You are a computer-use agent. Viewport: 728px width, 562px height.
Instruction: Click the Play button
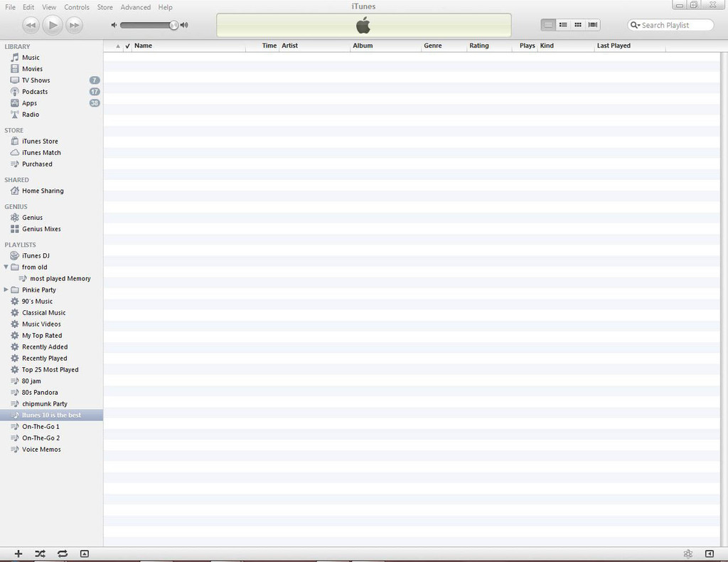point(53,25)
